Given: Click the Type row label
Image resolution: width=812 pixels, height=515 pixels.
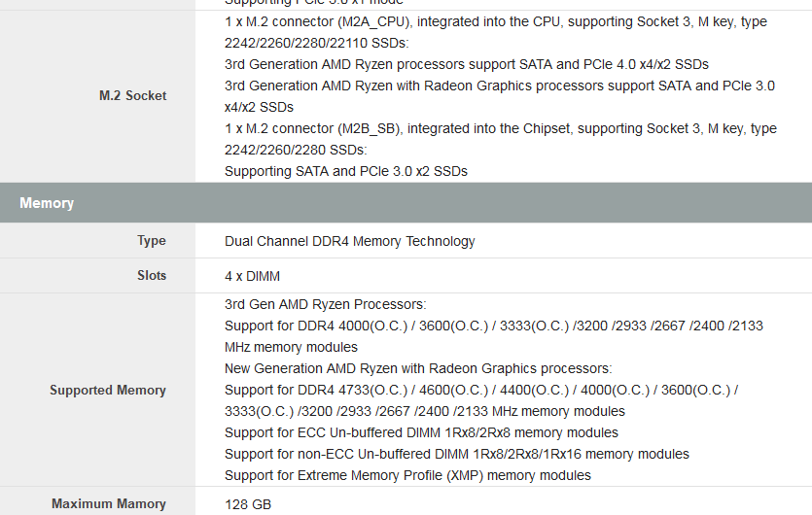Looking at the screenshot, I should [x=152, y=241].
